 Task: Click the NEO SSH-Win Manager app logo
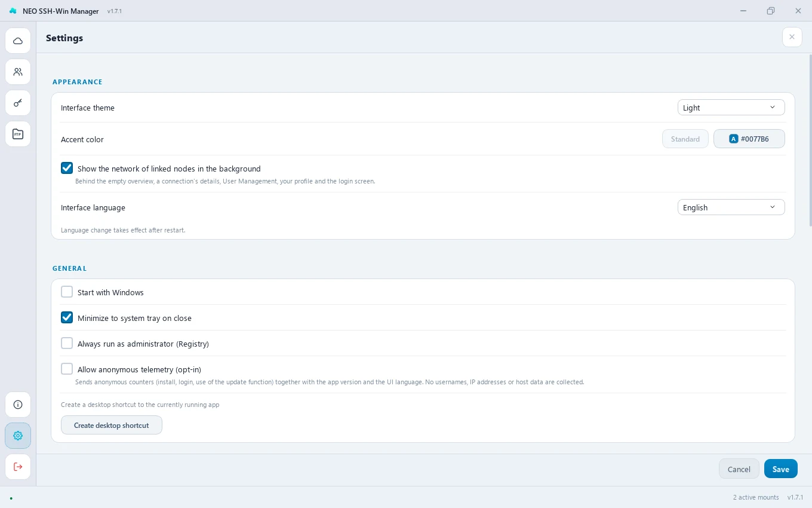(13, 11)
